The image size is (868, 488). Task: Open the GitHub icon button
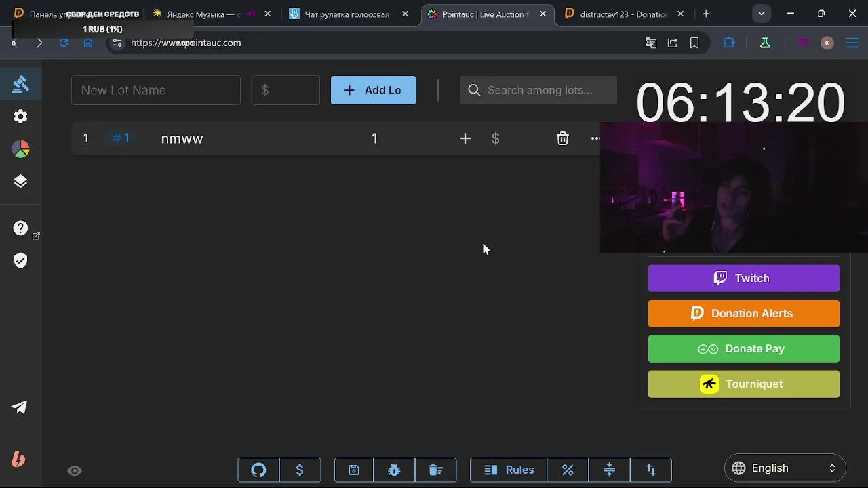[258, 470]
